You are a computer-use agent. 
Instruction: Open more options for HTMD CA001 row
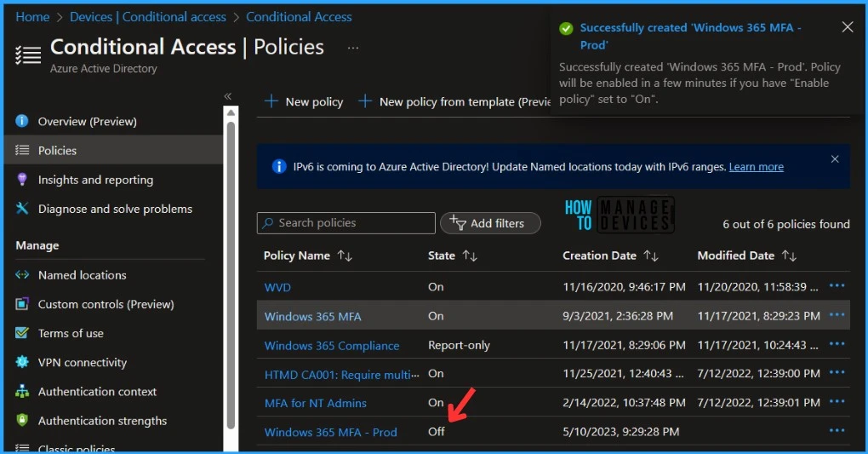[837, 372]
